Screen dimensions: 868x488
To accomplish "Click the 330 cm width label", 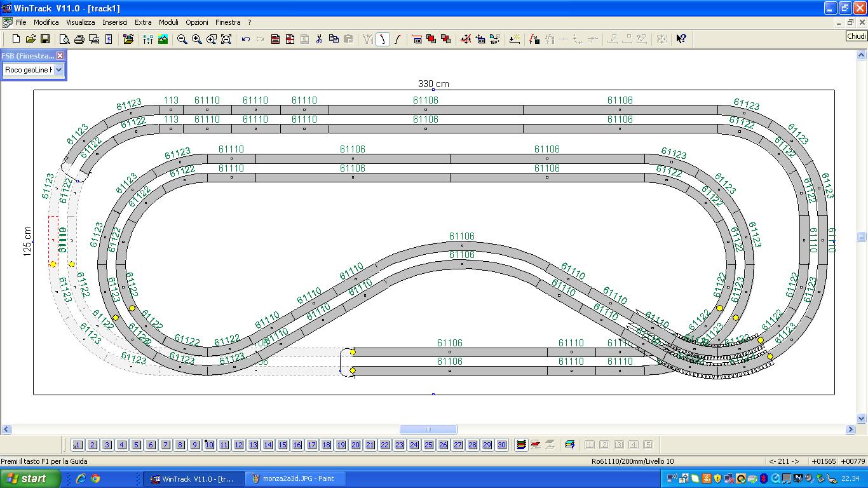I will [433, 84].
